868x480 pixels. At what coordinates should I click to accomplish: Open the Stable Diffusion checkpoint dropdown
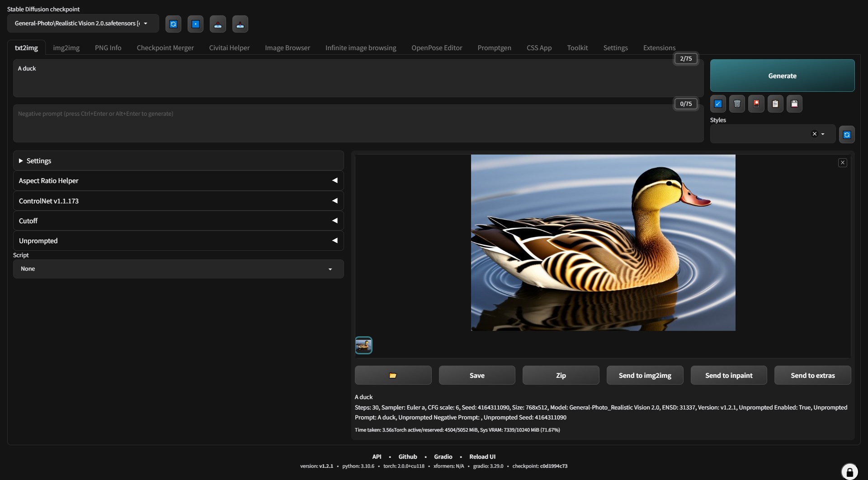pos(83,24)
